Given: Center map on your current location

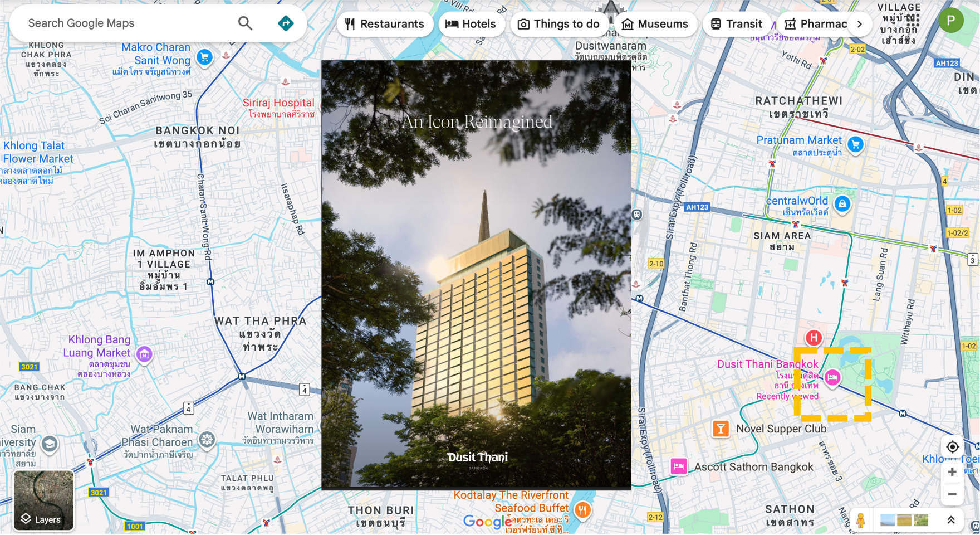Looking at the screenshot, I should (x=952, y=447).
